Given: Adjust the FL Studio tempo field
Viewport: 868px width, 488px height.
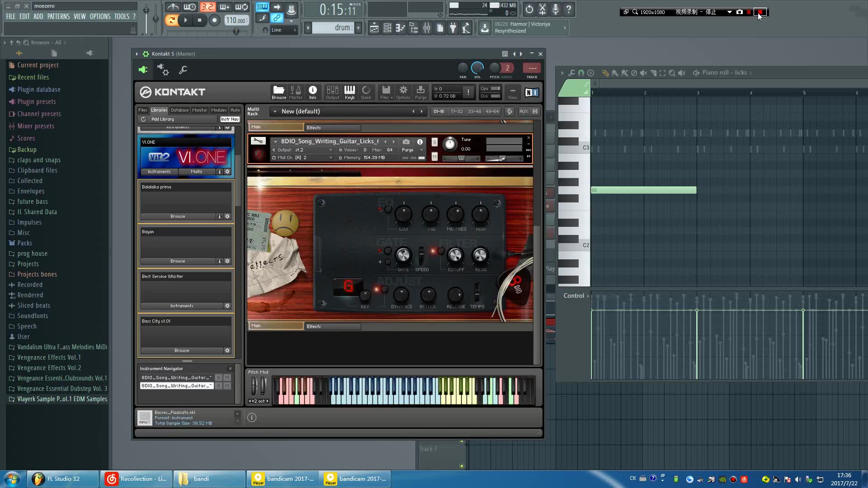Looking at the screenshot, I should point(236,20).
